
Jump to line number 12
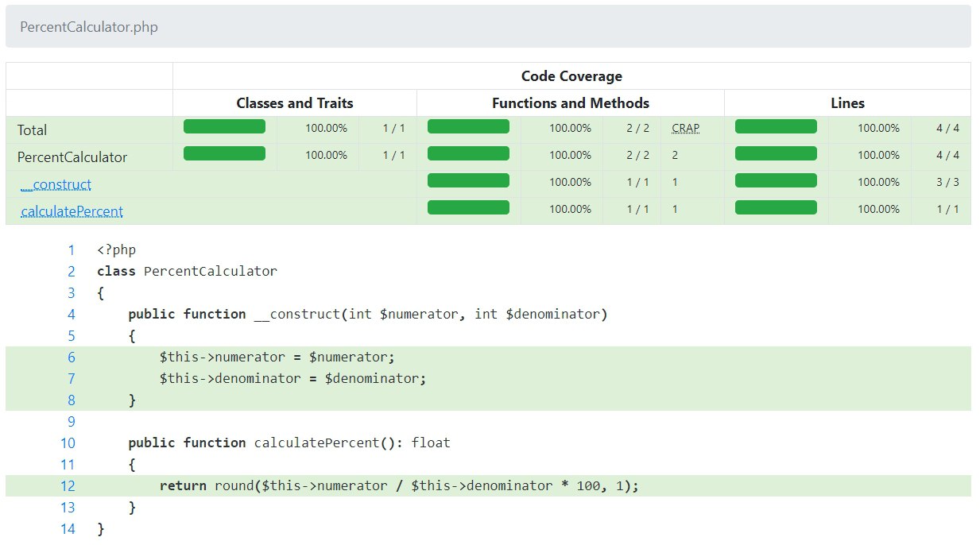(x=68, y=485)
